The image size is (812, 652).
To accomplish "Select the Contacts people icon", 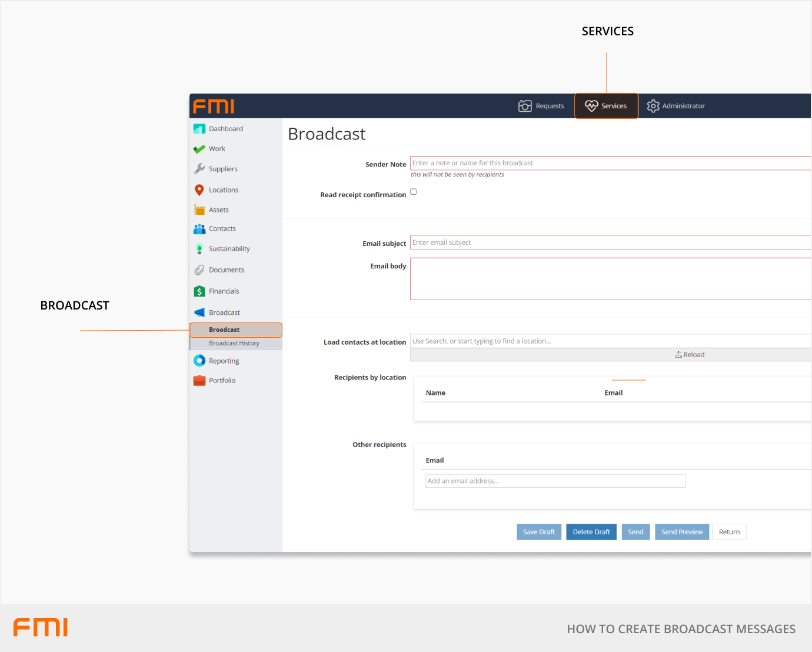I will (x=199, y=228).
